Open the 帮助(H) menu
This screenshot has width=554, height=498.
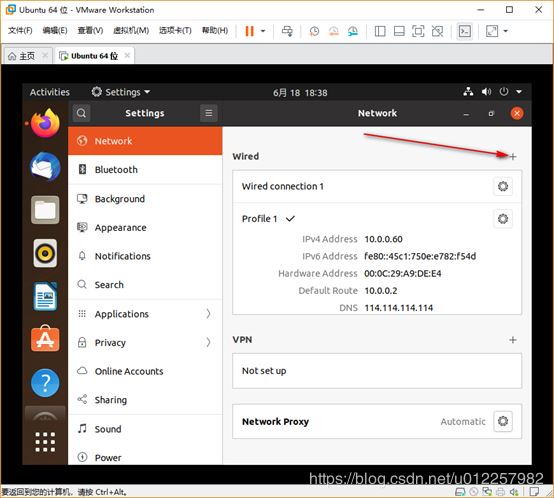215,30
